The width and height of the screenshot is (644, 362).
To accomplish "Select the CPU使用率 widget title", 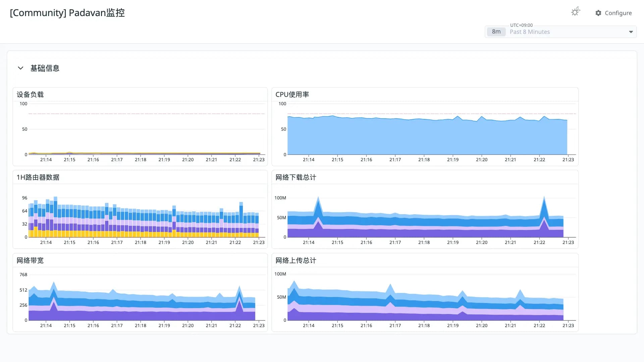I will click(x=292, y=95).
